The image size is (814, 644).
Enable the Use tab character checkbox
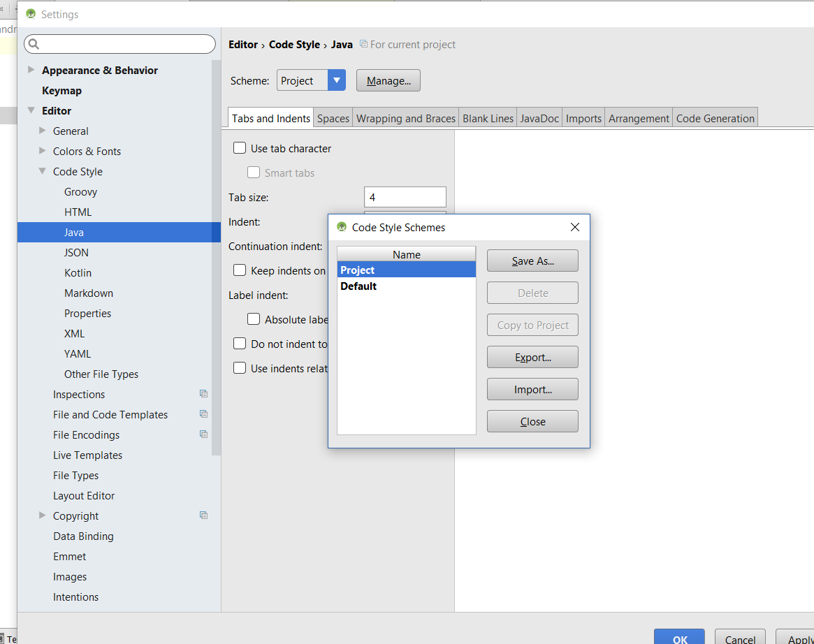click(x=240, y=148)
